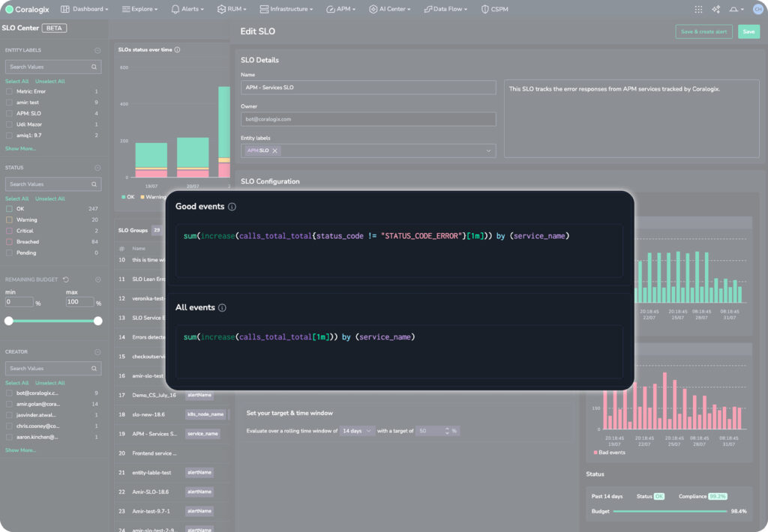Toggle the Critical status checkbox
Screen dimensions: 768x532
coord(9,231)
